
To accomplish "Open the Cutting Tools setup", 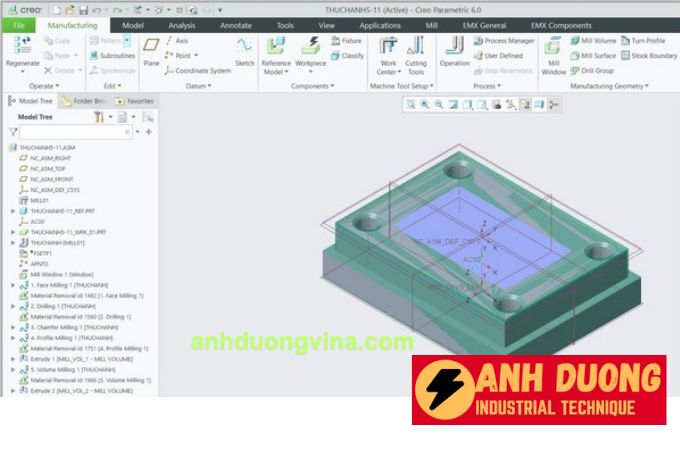I will click(416, 50).
